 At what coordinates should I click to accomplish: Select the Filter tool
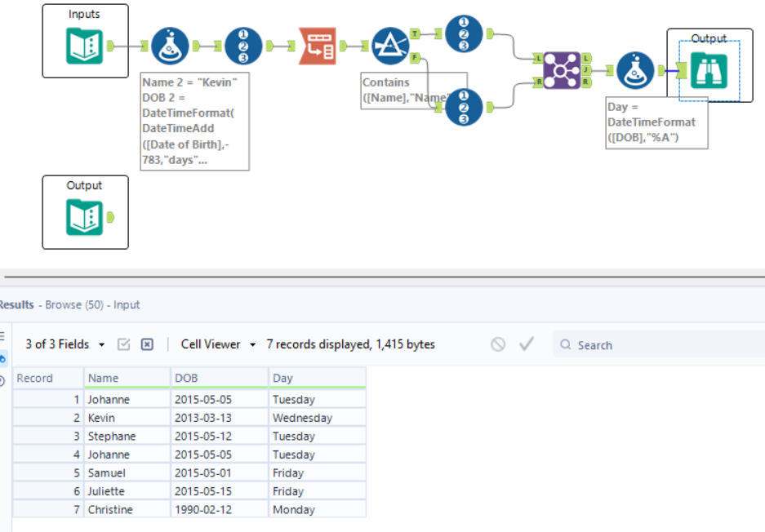[390, 47]
